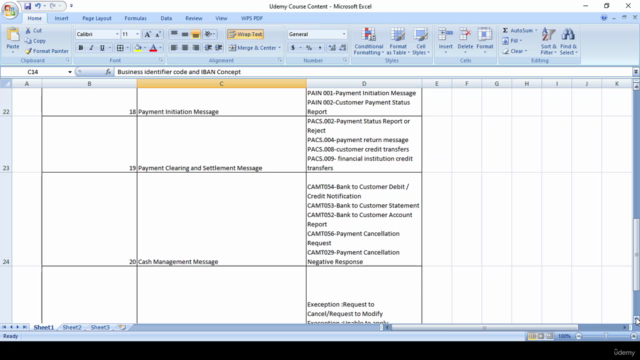Apply accounting dollar format

(293, 48)
